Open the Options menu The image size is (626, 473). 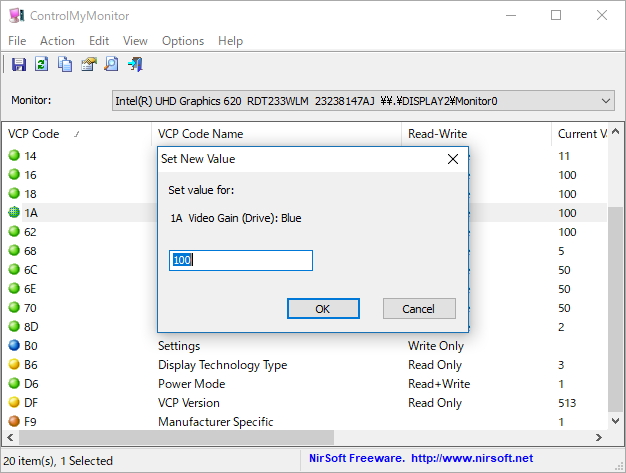pyautogui.click(x=183, y=41)
